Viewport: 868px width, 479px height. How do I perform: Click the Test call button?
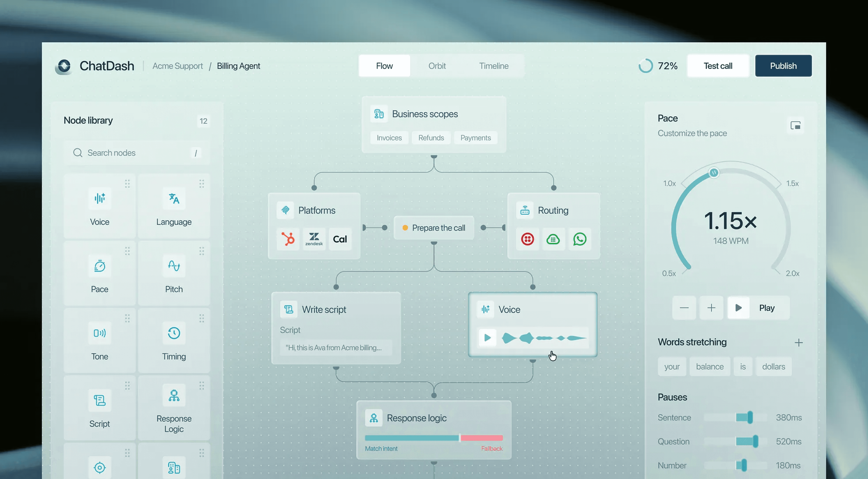point(718,66)
